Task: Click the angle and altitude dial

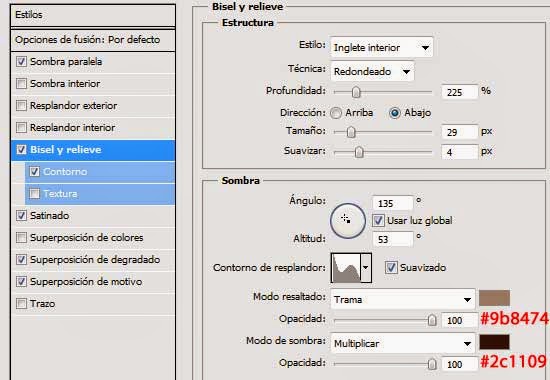Action: (x=348, y=221)
